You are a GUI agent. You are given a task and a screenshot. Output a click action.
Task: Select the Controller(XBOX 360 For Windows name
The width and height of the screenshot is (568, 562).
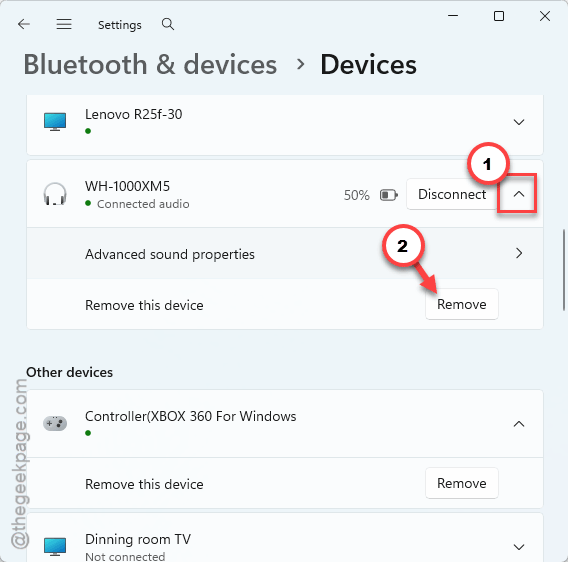pyautogui.click(x=191, y=416)
